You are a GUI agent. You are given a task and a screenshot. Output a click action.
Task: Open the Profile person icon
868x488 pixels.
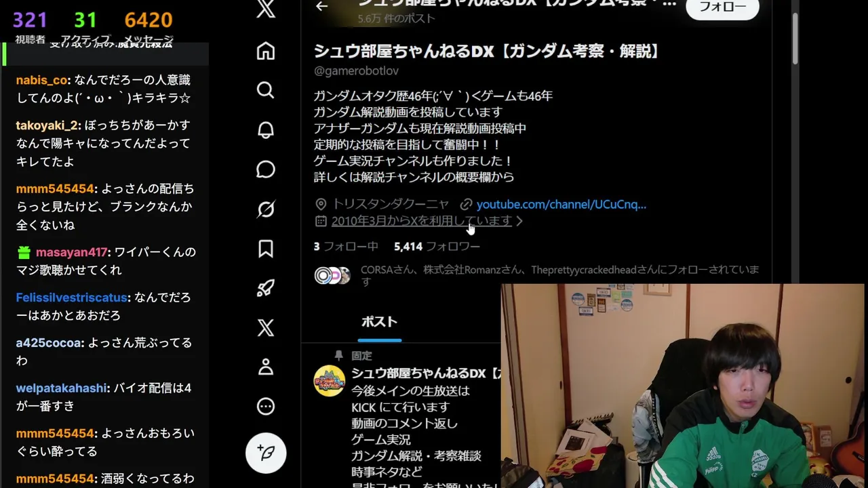(x=266, y=367)
